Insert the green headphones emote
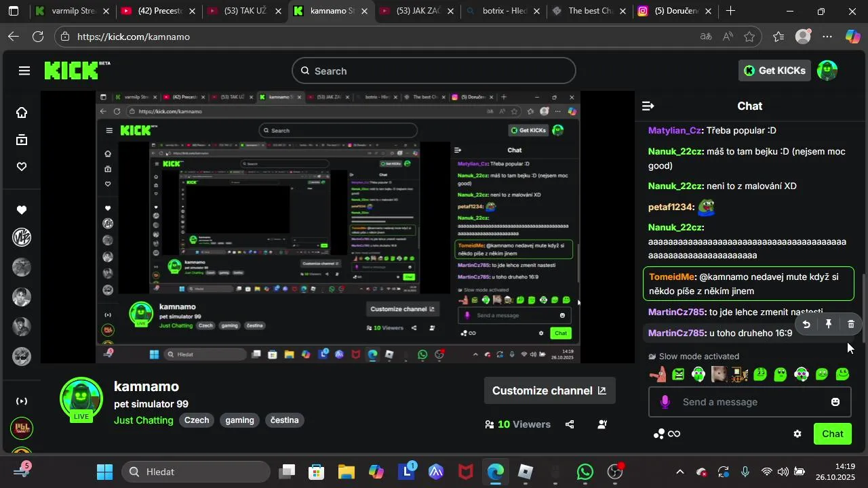The width and height of the screenshot is (868, 488). 698,374
